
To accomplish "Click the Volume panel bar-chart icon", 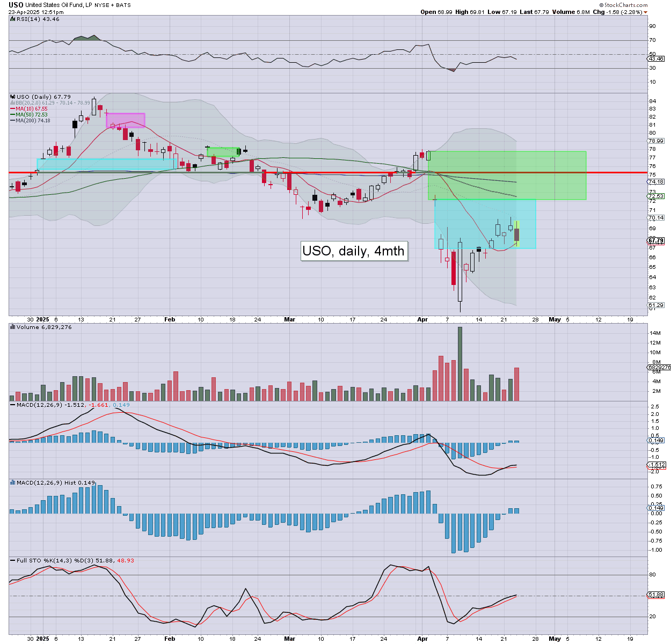I will tap(12, 327).
